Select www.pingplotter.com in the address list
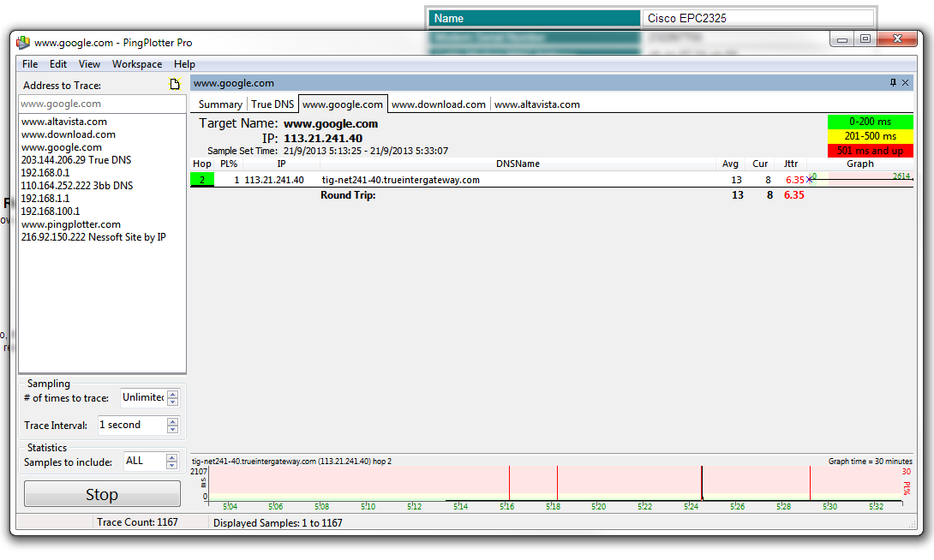Screen dimensions: 934x560 pos(71,223)
